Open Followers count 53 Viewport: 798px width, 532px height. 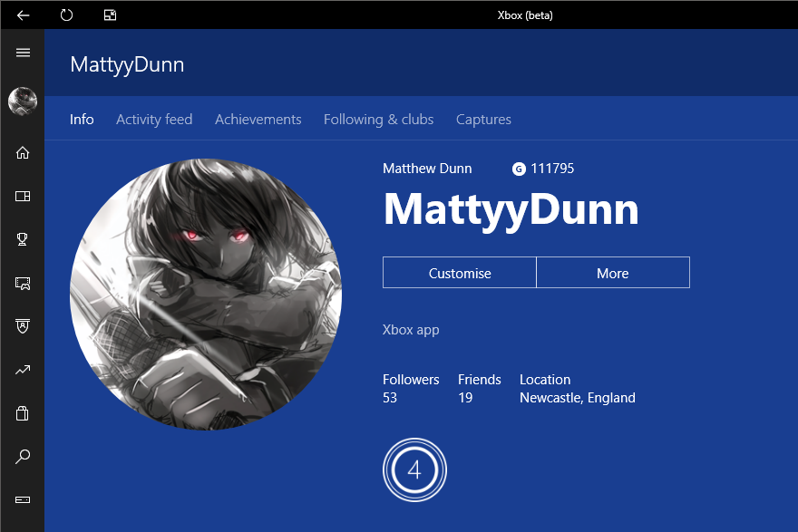click(x=411, y=389)
